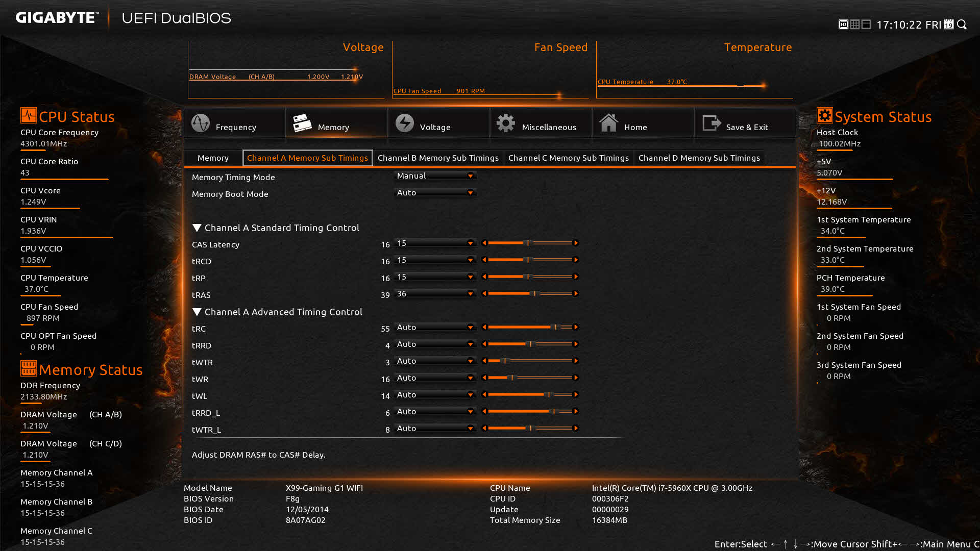980x551 pixels.
Task: Decrease tWR with left arrow
Action: click(484, 378)
